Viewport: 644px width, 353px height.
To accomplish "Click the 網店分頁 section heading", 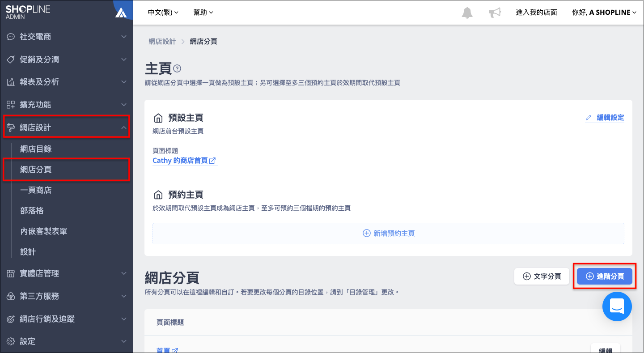I will [172, 278].
